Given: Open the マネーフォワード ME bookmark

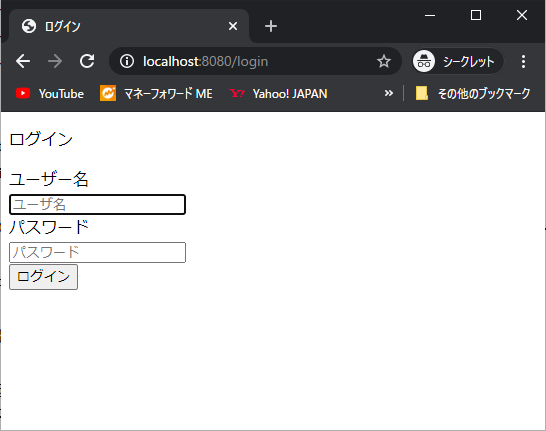Looking at the screenshot, I should (x=156, y=93).
